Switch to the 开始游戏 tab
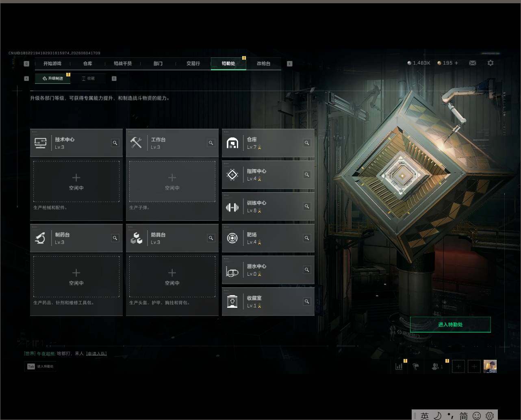521x420 pixels. 52,63
